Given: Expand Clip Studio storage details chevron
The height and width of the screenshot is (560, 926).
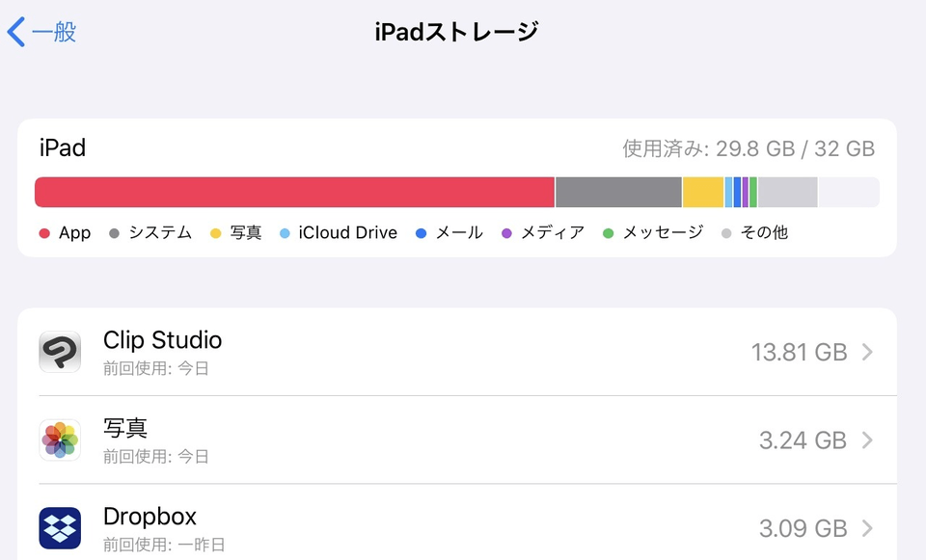Looking at the screenshot, I should click(x=867, y=353).
